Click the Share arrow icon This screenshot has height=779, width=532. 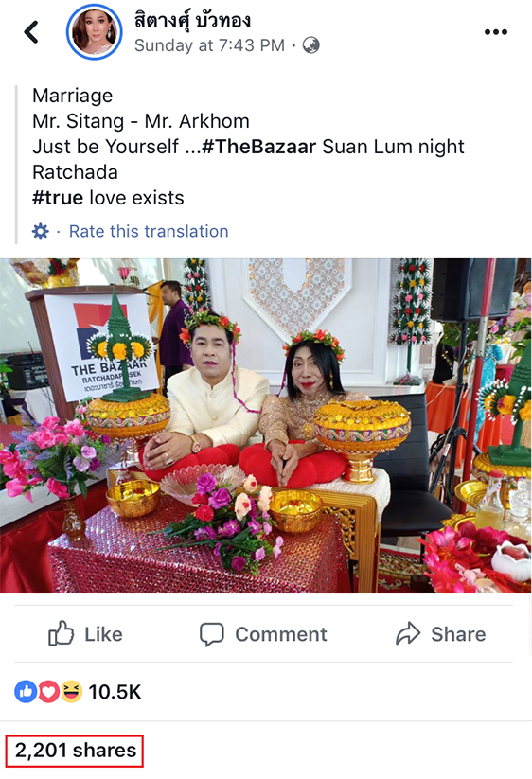[408, 633]
